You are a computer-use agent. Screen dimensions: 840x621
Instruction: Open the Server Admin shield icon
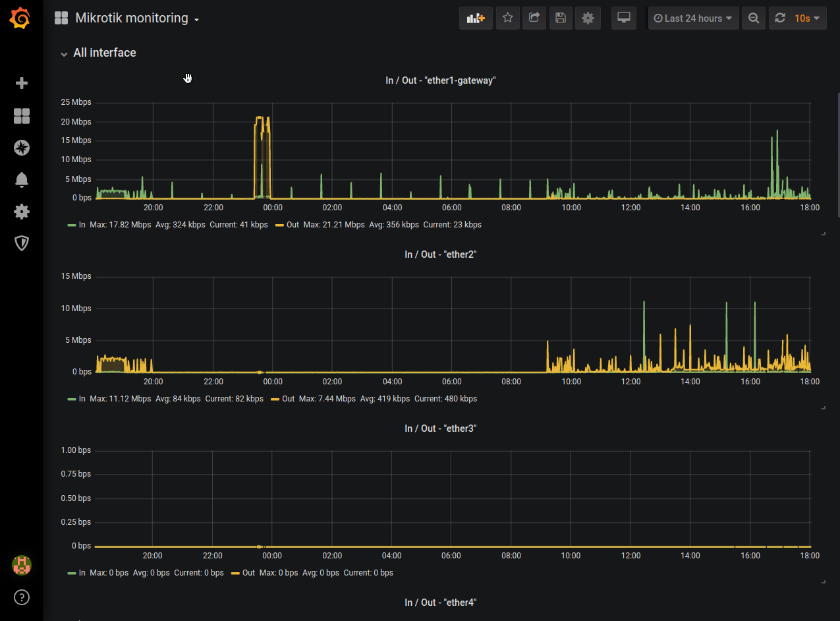coord(22,243)
